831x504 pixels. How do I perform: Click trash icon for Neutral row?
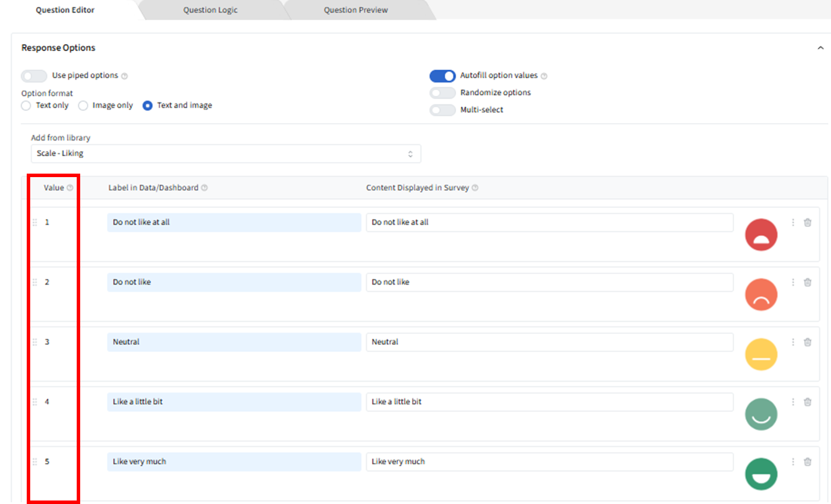[807, 342]
